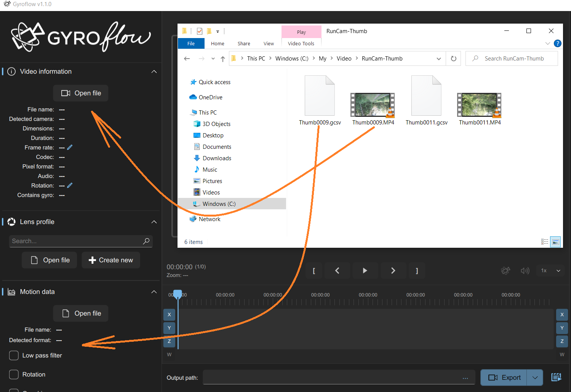The height and width of the screenshot is (392, 571).
Task: Toggle the right X axis chart button
Action: [x=562, y=315]
